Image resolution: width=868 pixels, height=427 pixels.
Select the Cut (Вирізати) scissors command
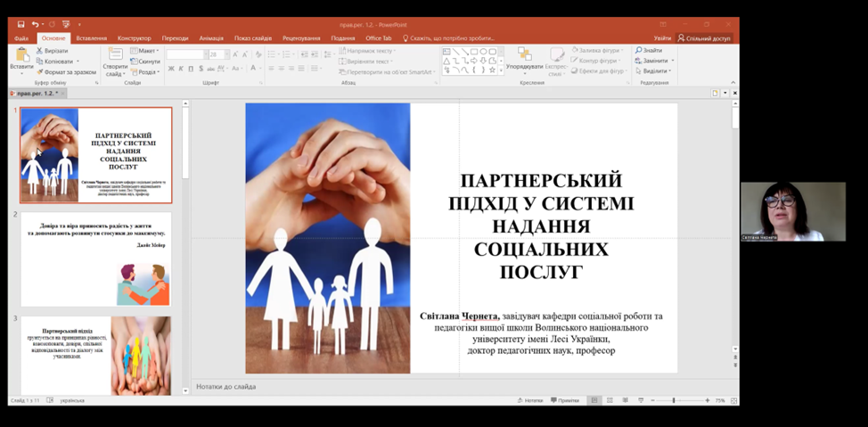click(52, 51)
